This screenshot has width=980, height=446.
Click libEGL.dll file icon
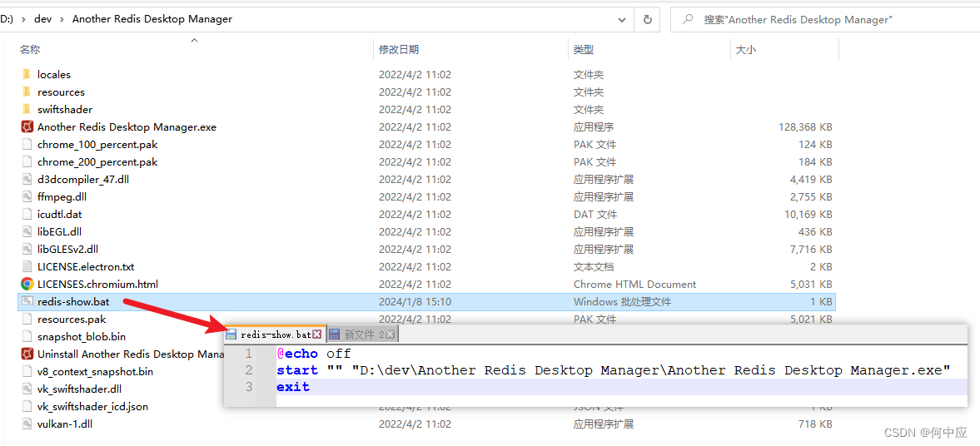click(x=27, y=232)
